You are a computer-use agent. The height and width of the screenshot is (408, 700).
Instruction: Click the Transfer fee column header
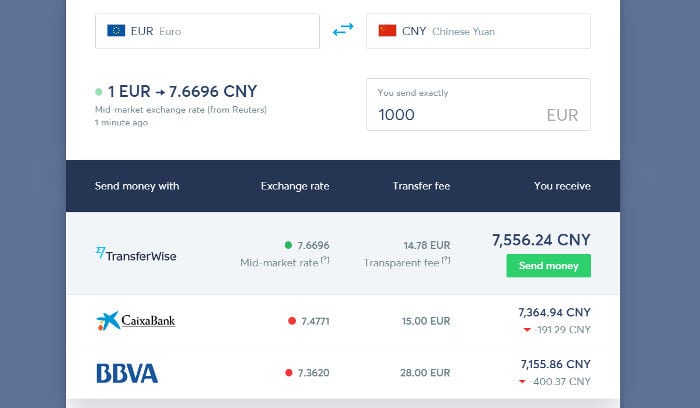[421, 186]
